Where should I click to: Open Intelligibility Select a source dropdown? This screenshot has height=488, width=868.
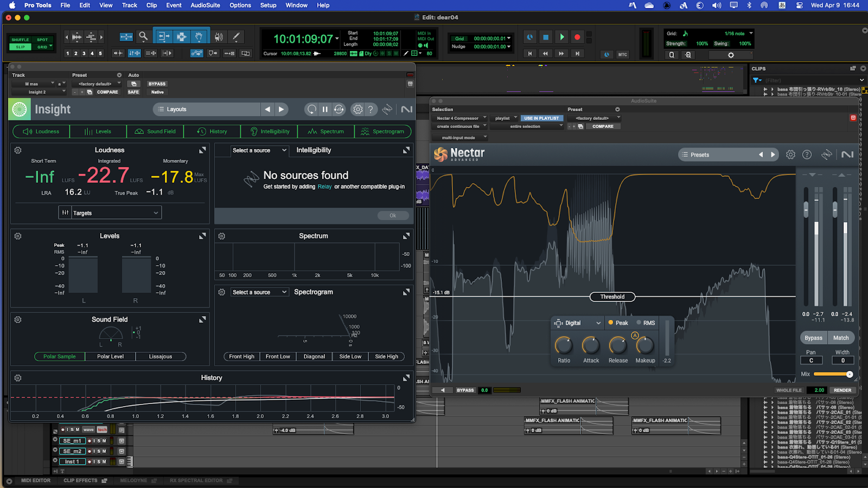pos(259,150)
